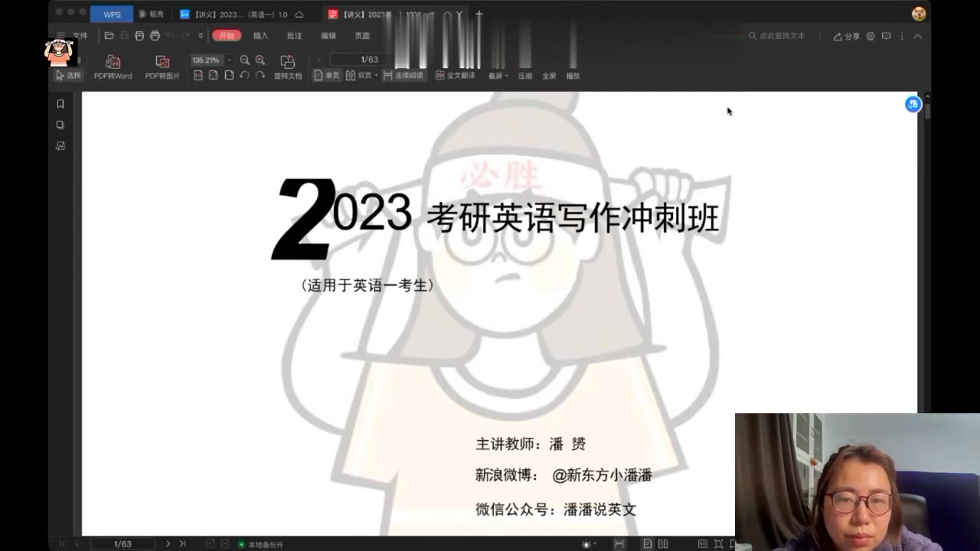Viewport: 980px width, 551px height.
Task: Click the comment feedback icon top right
Action: click(887, 36)
